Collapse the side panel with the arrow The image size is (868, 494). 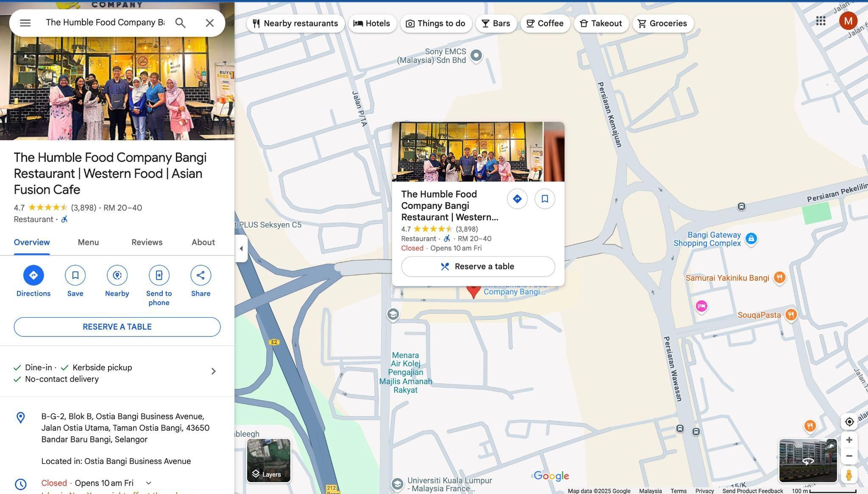coord(241,249)
